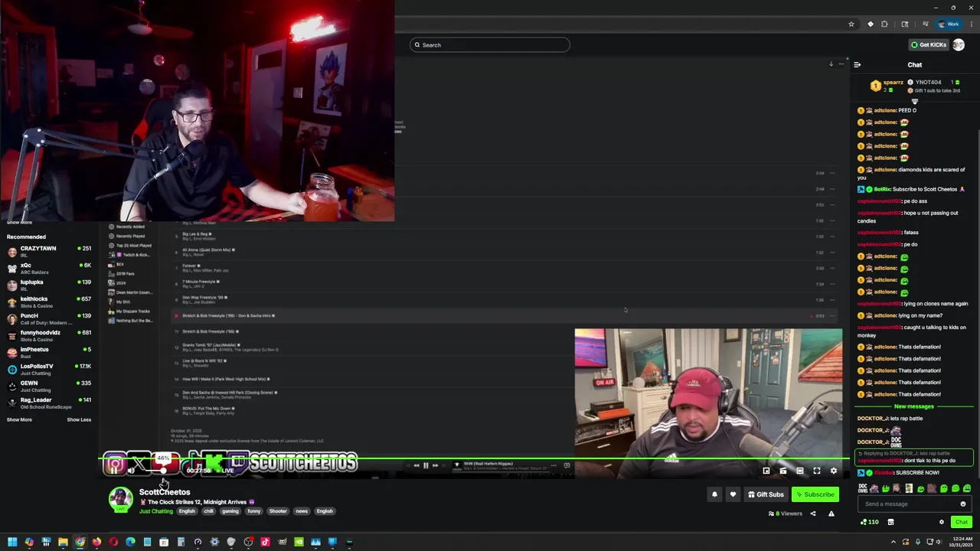
Task: Focus the Kick search field
Action: 490,45
